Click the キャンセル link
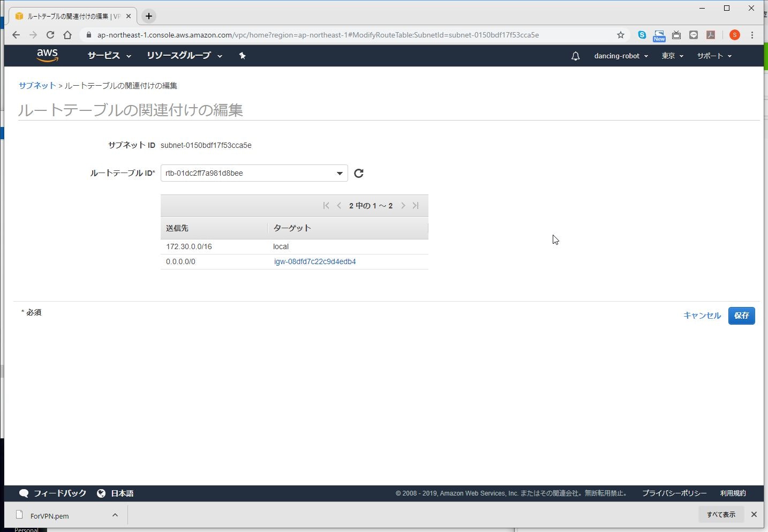This screenshot has width=768, height=532. [702, 316]
